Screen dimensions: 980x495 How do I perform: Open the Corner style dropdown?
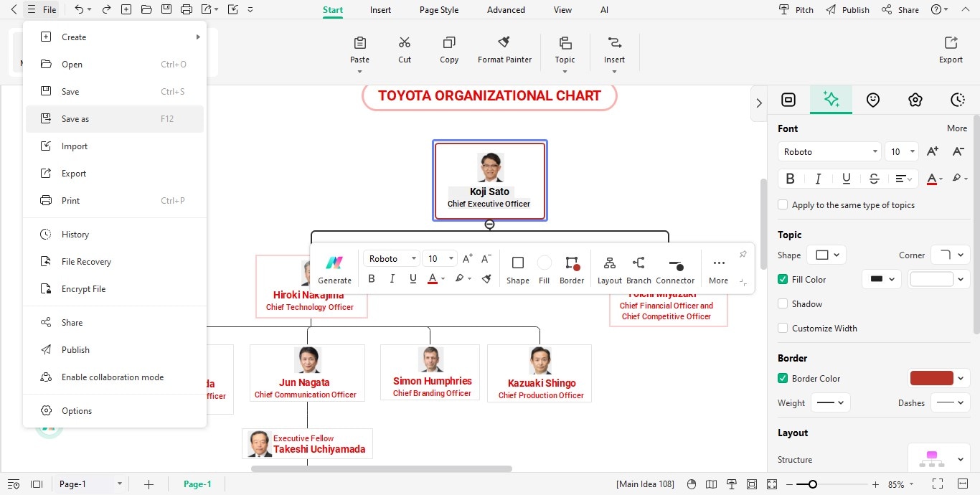point(950,255)
